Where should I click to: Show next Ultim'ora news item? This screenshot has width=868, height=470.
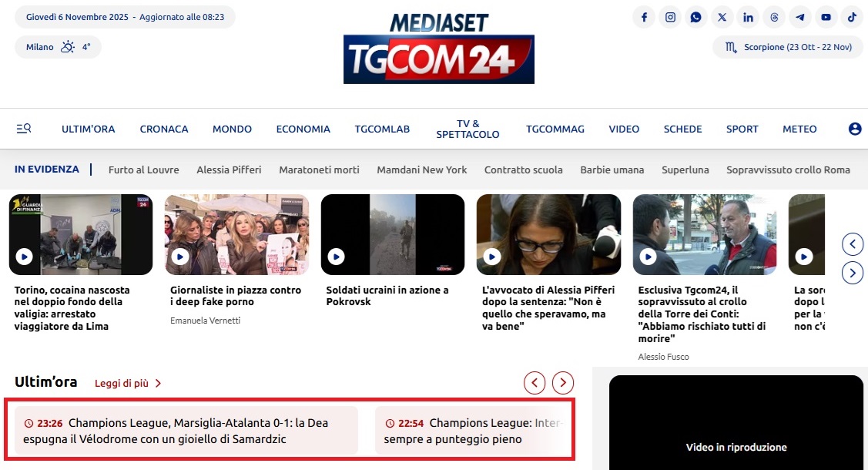563,382
